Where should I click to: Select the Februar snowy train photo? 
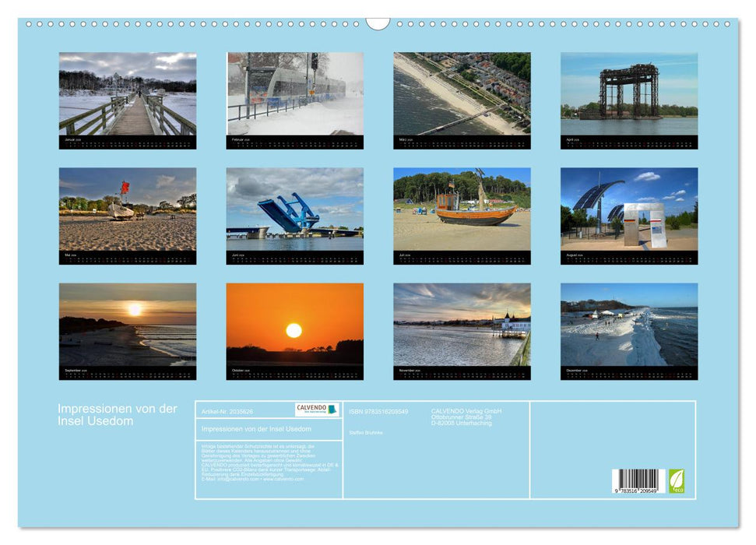pyautogui.click(x=294, y=95)
